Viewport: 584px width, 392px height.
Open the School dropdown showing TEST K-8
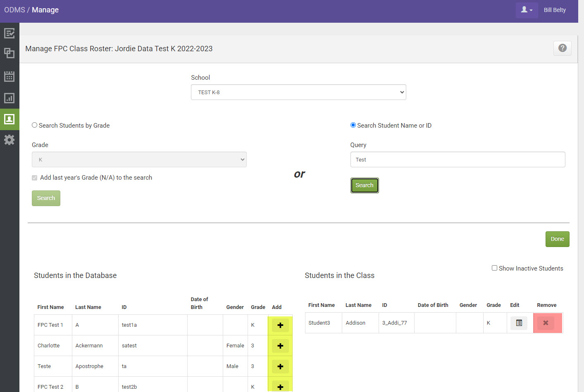(298, 92)
